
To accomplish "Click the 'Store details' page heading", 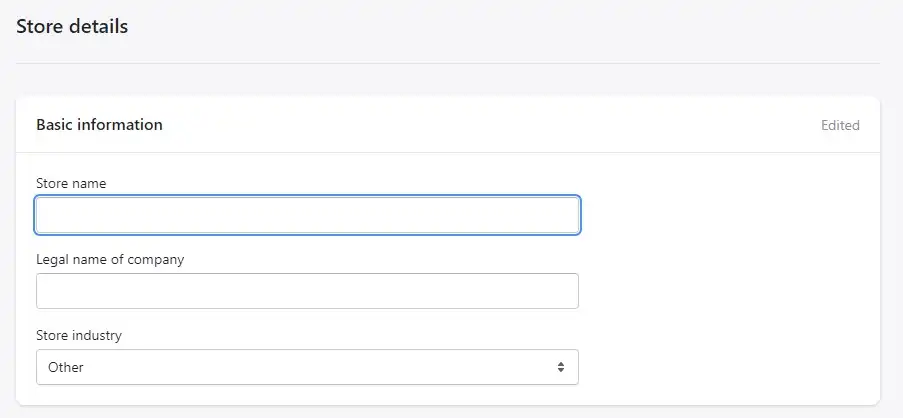I will coord(72,26).
